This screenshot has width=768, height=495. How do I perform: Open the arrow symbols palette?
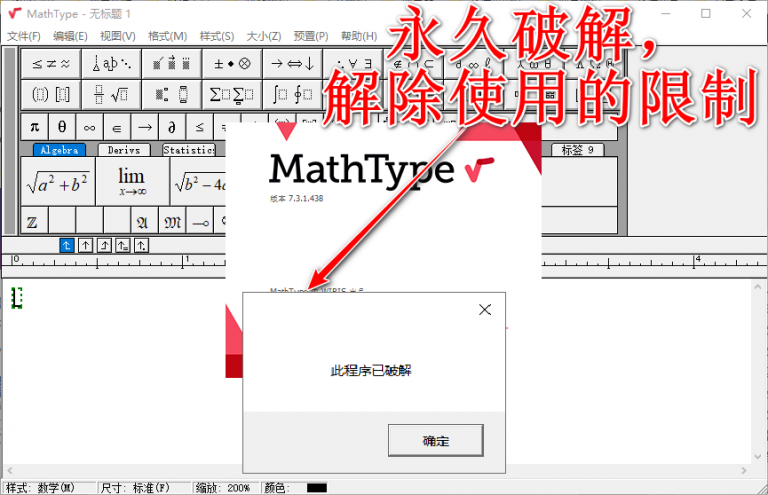coord(292,64)
